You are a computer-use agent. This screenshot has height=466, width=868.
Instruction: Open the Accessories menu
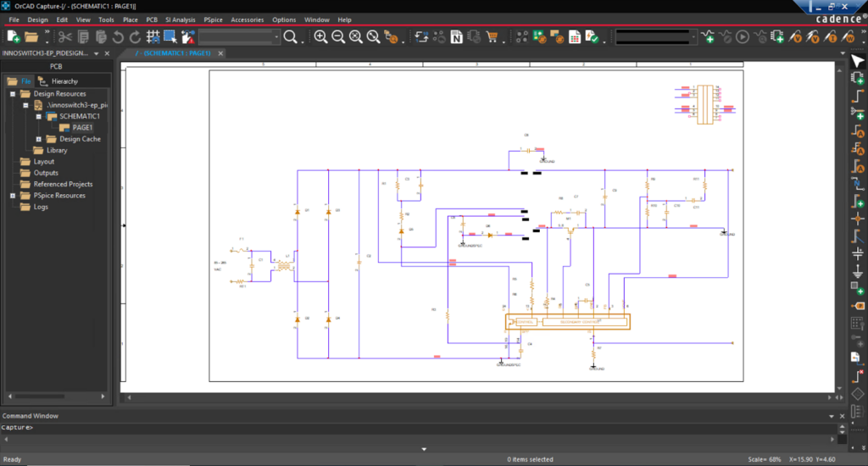[x=247, y=20]
